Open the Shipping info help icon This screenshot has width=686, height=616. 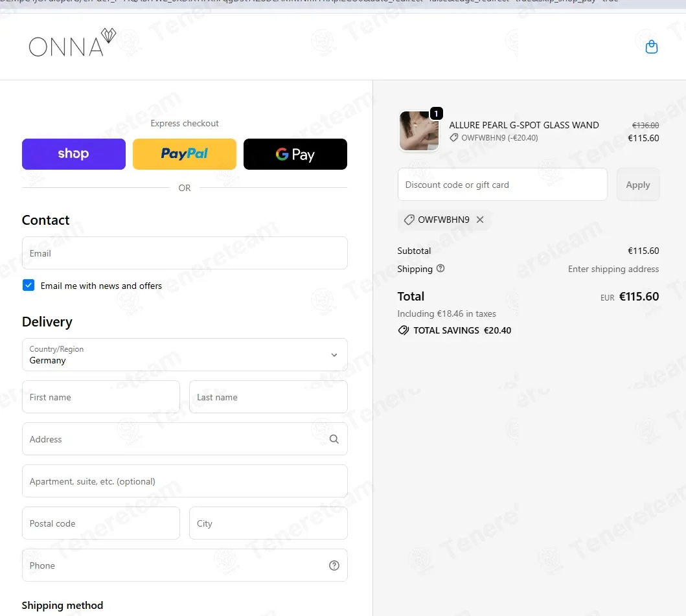pos(440,268)
